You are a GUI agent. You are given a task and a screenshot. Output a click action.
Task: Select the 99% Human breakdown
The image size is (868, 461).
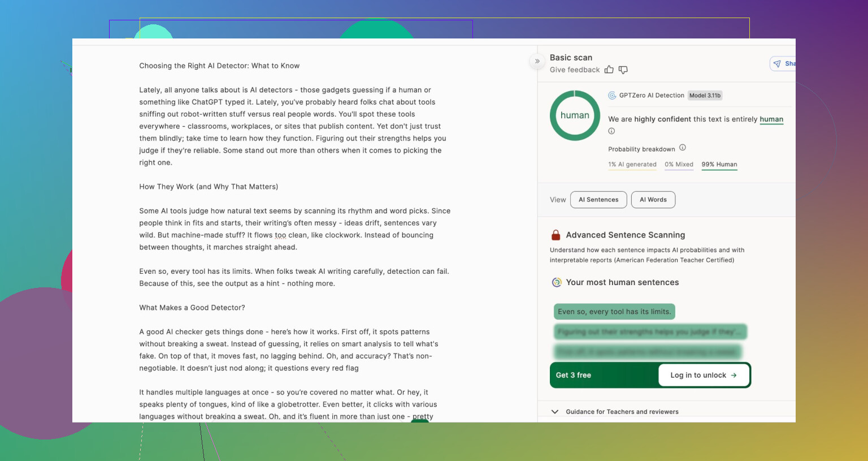pyautogui.click(x=719, y=165)
